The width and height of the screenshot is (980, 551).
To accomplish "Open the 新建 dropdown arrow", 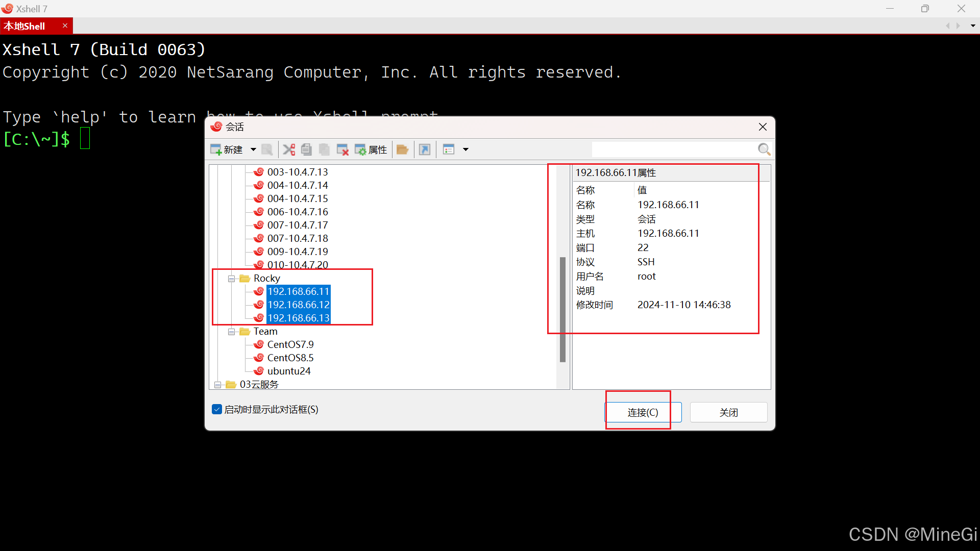I will tap(253, 149).
